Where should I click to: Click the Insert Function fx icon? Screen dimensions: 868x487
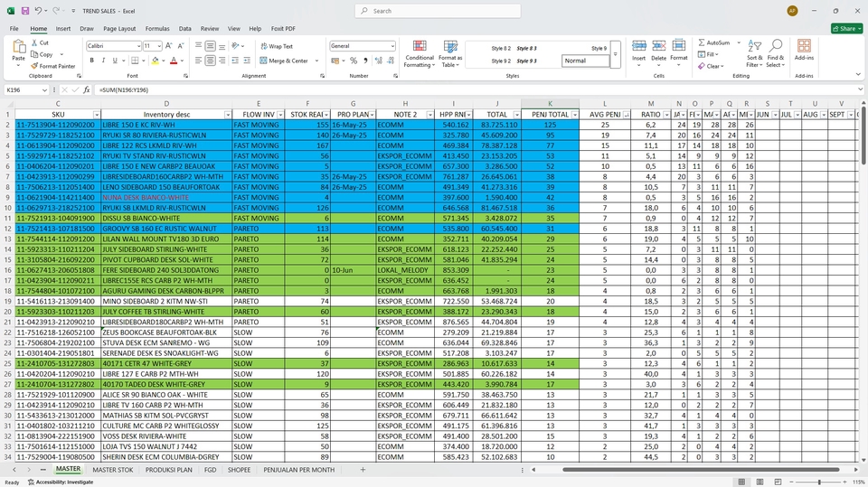click(87, 89)
